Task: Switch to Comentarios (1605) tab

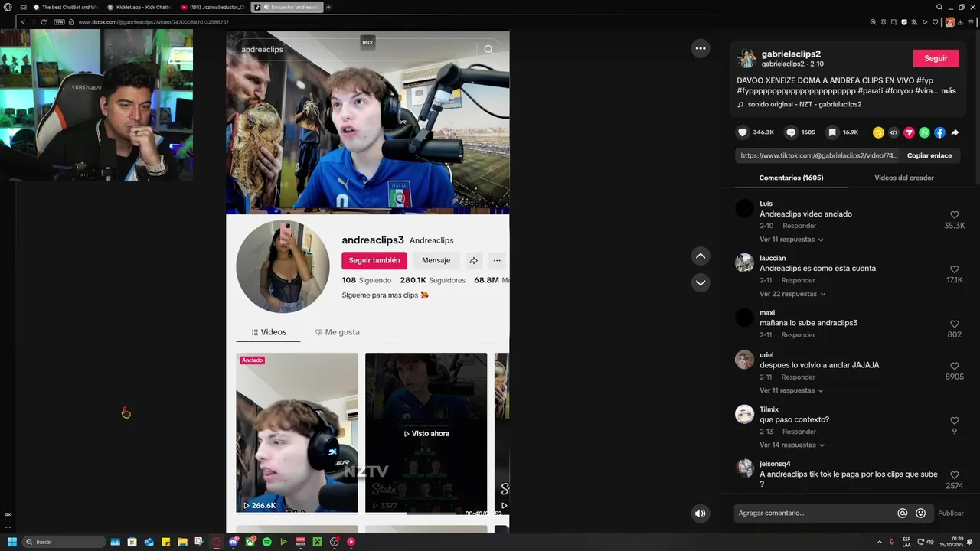Action: point(791,178)
